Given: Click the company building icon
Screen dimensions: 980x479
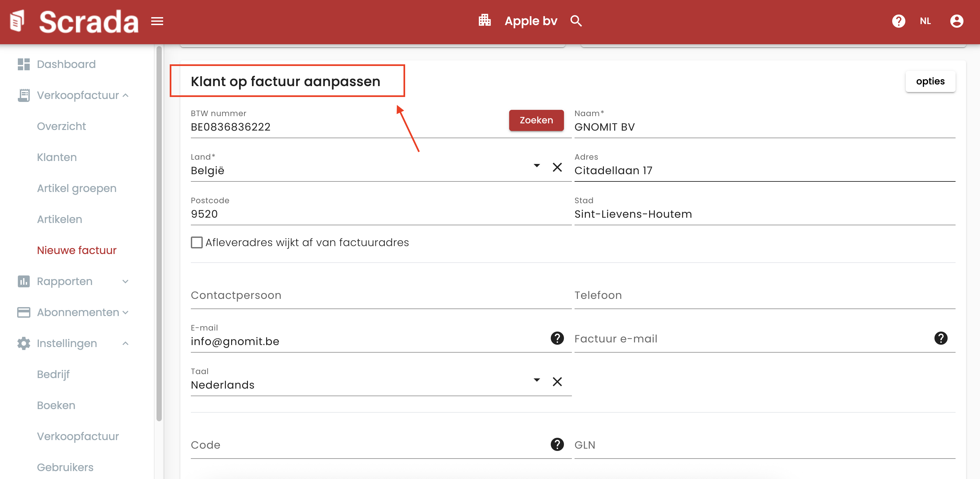Looking at the screenshot, I should (x=484, y=20).
